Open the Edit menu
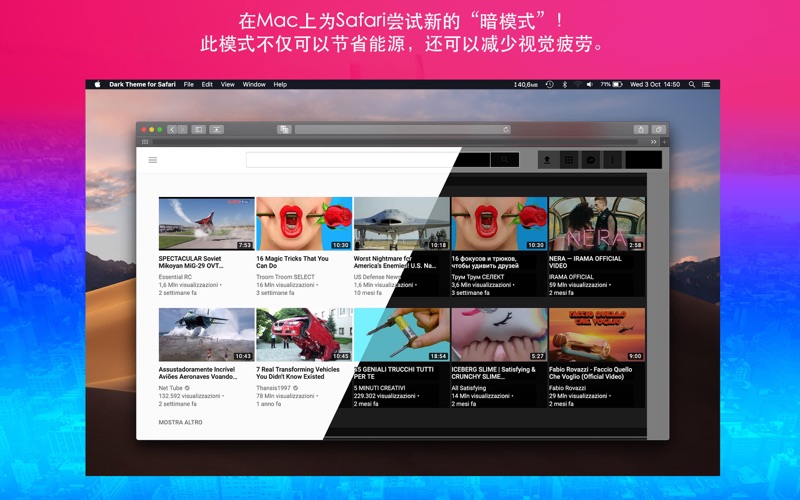The height and width of the screenshot is (500, 800). [207, 85]
